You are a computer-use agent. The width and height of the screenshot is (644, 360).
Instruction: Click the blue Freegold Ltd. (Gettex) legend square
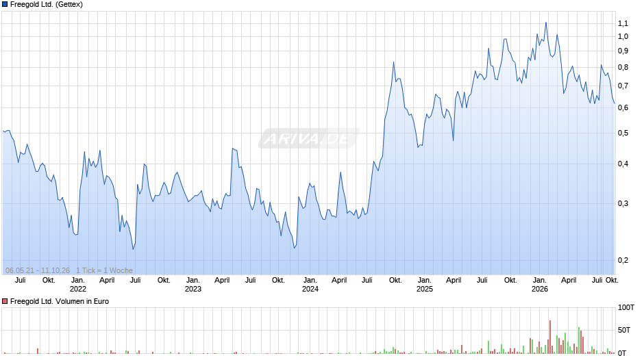[x=5, y=5]
